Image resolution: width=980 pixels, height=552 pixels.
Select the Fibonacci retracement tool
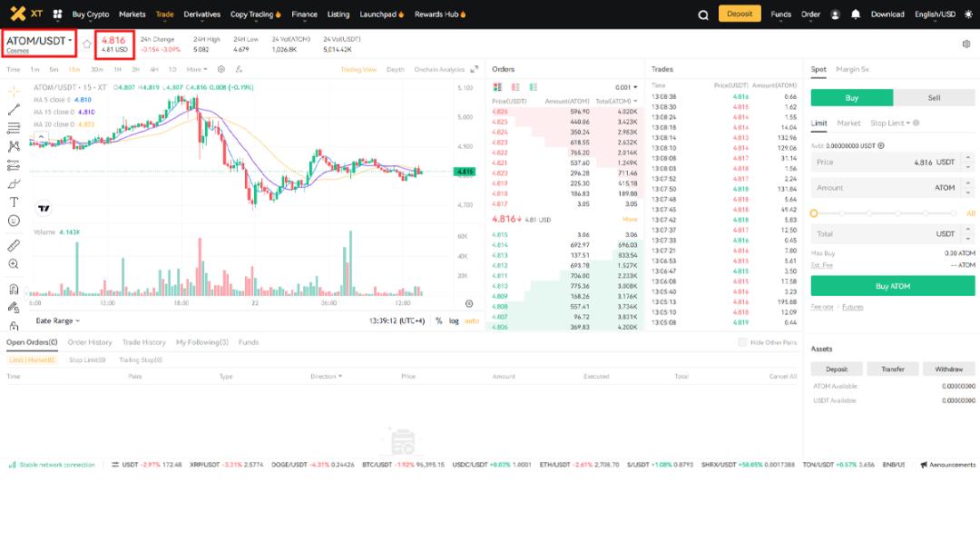(x=14, y=128)
